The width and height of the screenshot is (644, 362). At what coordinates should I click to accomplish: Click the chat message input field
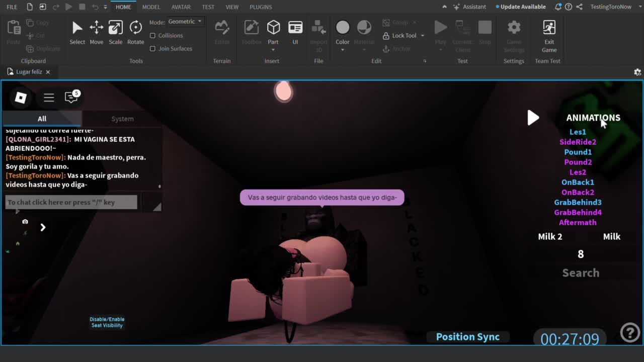click(x=71, y=202)
